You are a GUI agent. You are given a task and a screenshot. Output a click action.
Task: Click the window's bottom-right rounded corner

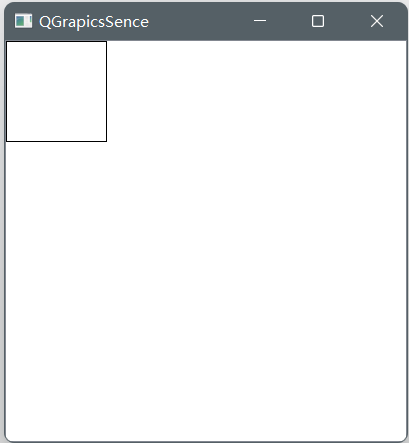(404, 439)
